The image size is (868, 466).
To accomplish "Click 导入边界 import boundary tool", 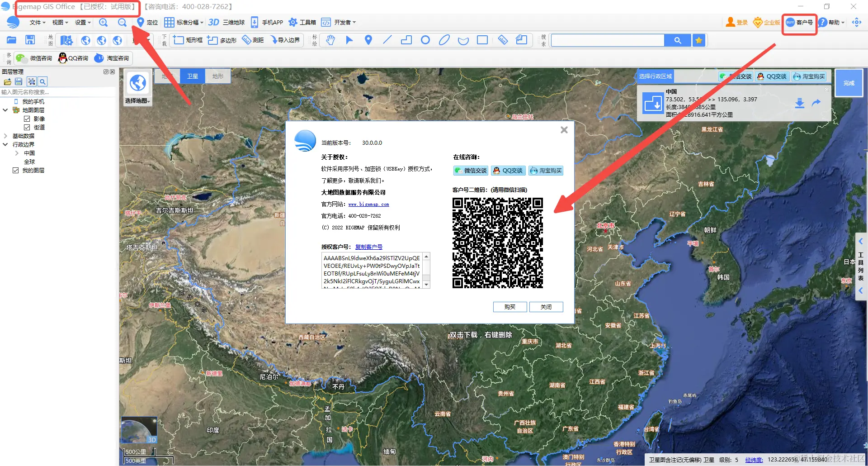I will point(285,40).
